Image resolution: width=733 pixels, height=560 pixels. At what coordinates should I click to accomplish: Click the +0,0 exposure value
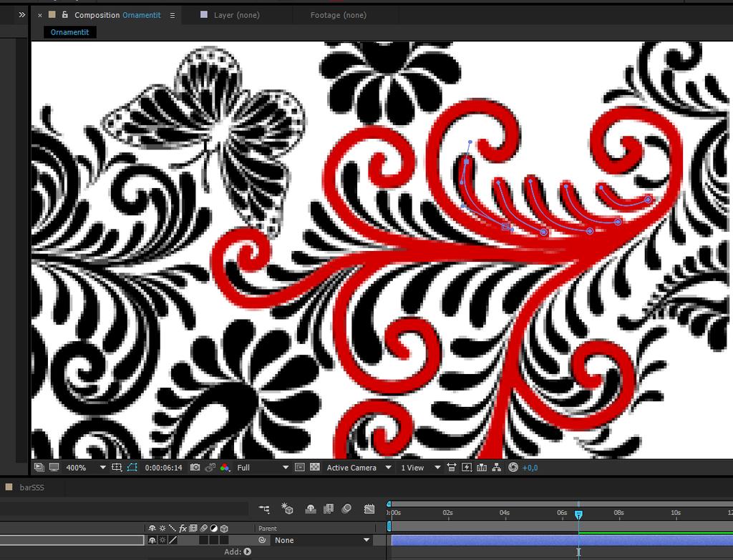pyautogui.click(x=530, y=468)
